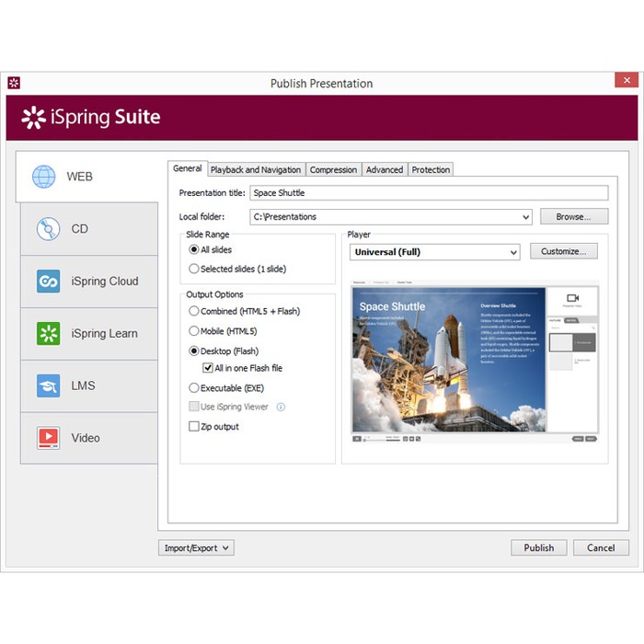Click the Space Shuttle player preview image
The height and width of the screenshot is (644, 644).
(449, 360)
